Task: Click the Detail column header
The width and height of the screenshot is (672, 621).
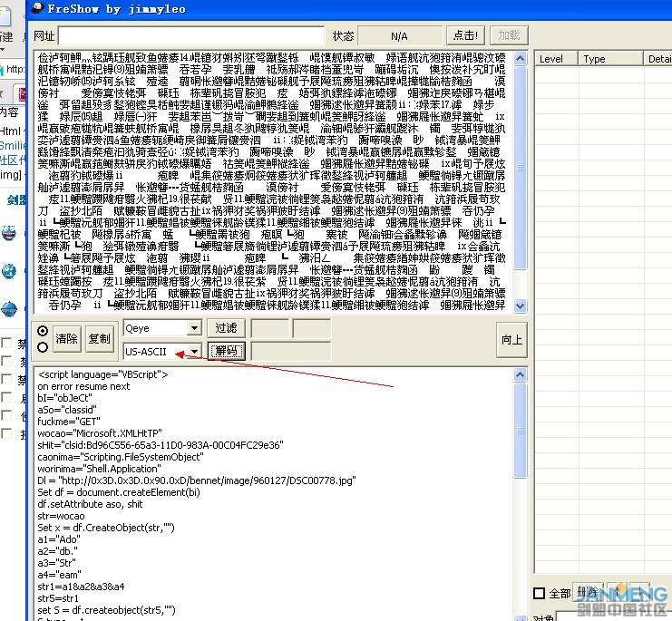Action: [x=657, y=59]
